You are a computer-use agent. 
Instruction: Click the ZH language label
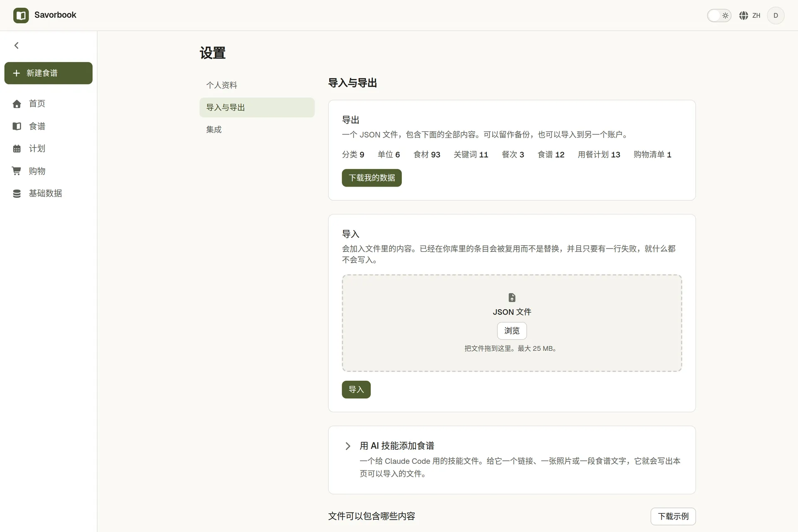click(756, 15)
